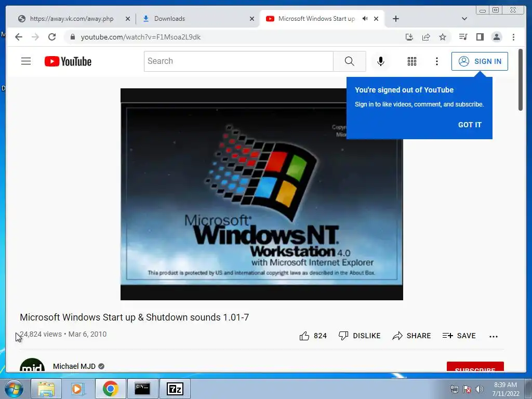Open Action Center flag icon in tray

click(x=467, y=389)
